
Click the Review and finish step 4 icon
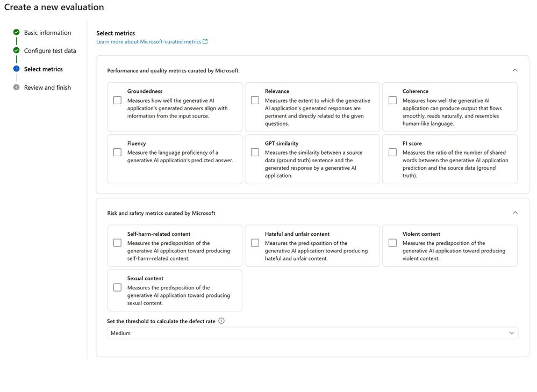16,88
